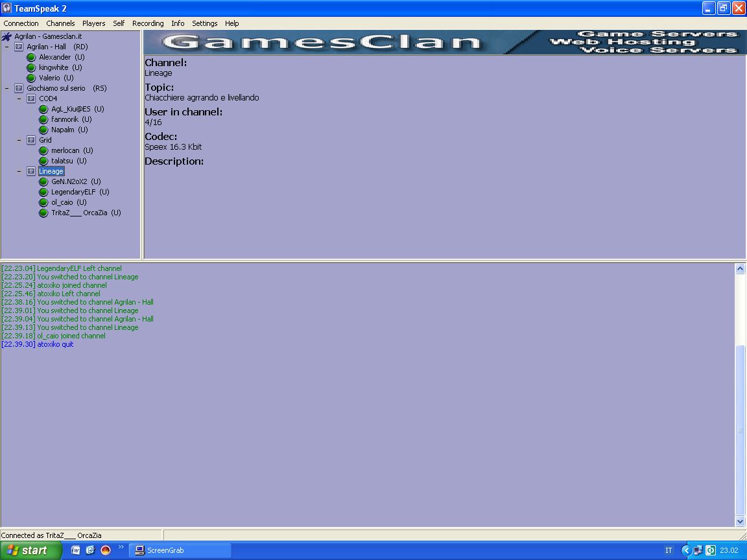Click the network connection tray icon
Viewport: 747px width, 560px height.
[x=698, y=550]
